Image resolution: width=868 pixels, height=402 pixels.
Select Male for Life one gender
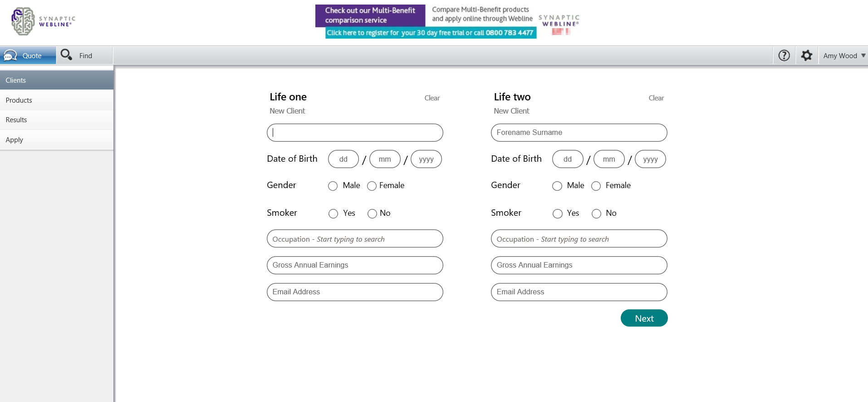tap(333, 186)
